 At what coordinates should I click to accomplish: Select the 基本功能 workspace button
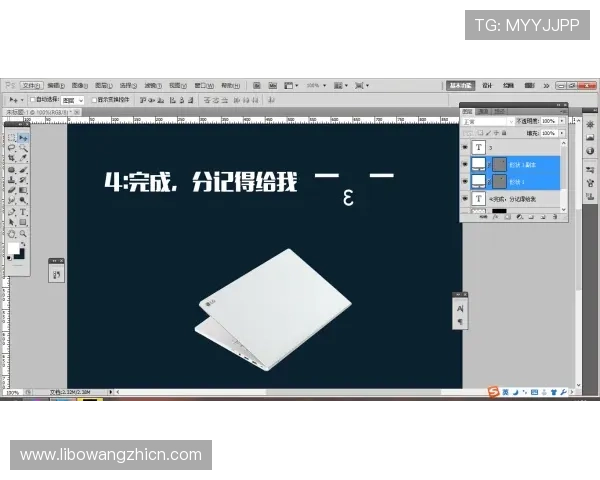tap(461, 86)
